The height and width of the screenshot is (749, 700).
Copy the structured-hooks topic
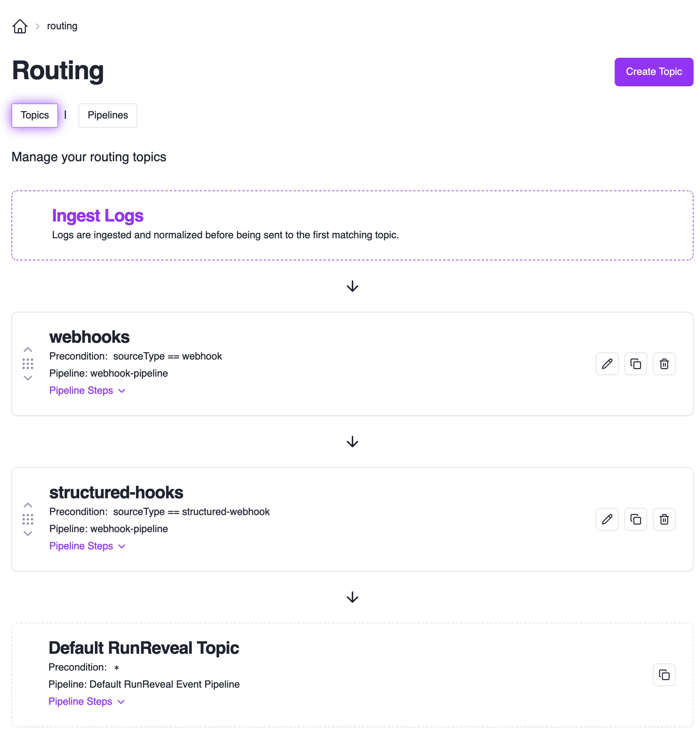click(x=635, y=519)
